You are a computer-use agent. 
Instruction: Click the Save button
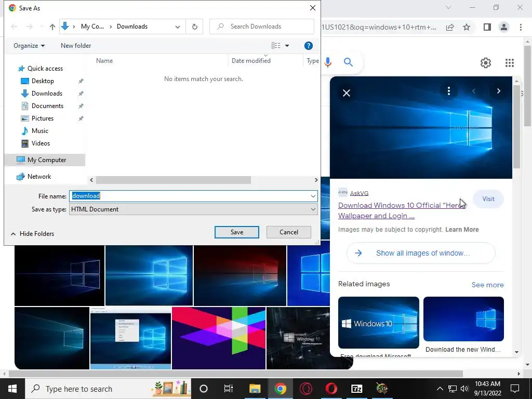[237, 232]
